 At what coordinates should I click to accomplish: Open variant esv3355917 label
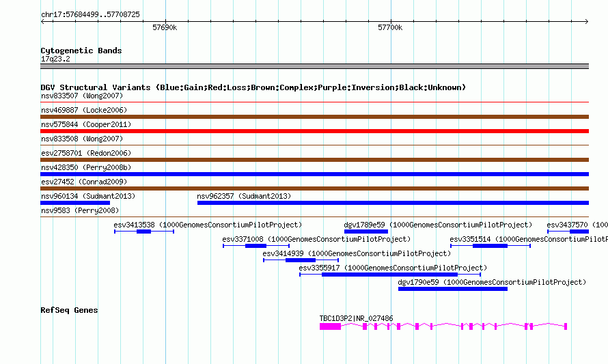(393, 268)
